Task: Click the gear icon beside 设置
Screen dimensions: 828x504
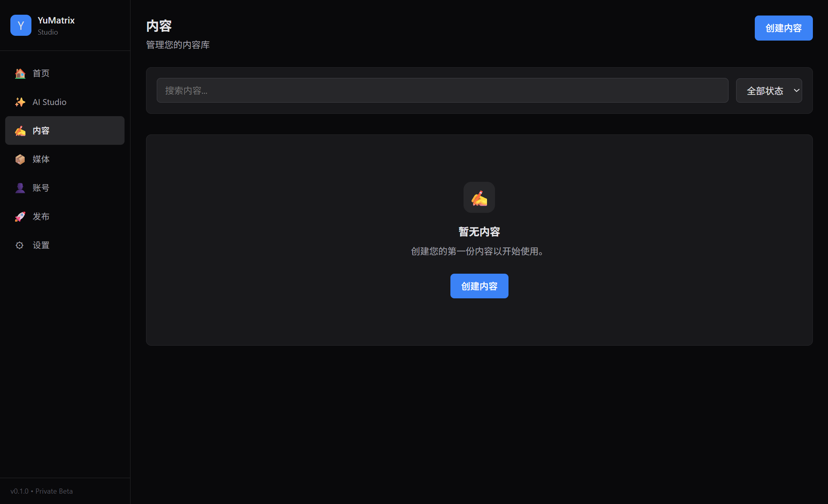Action: [19, 245]
